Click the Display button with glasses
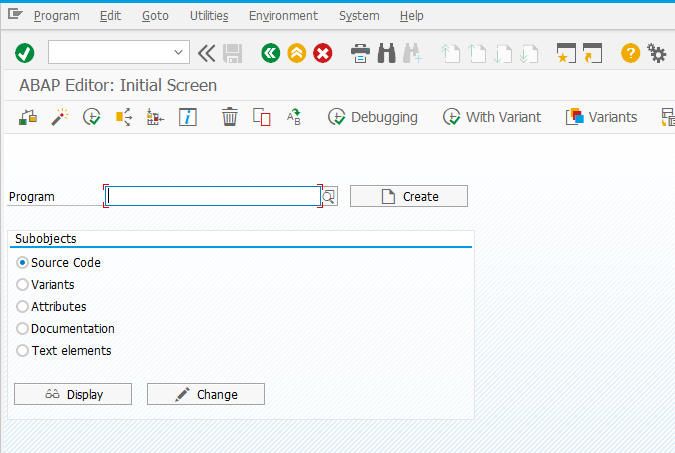The width and height of the screenshot is (675, 453). (x=73, y=394)
